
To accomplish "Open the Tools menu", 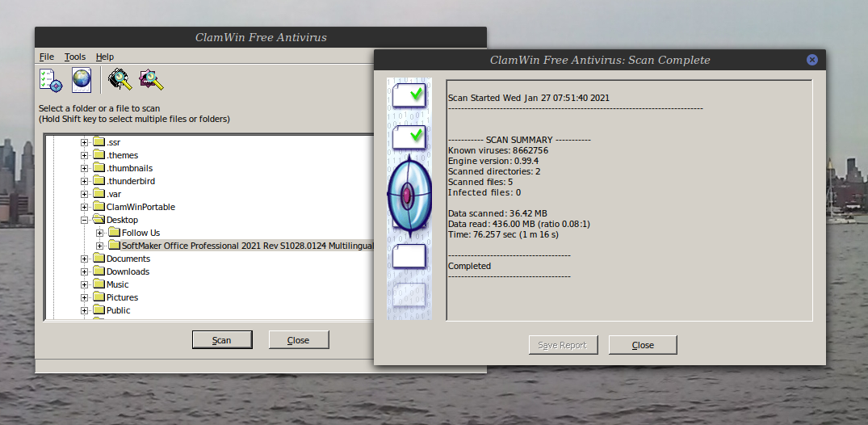I will [x=75, y=57].
